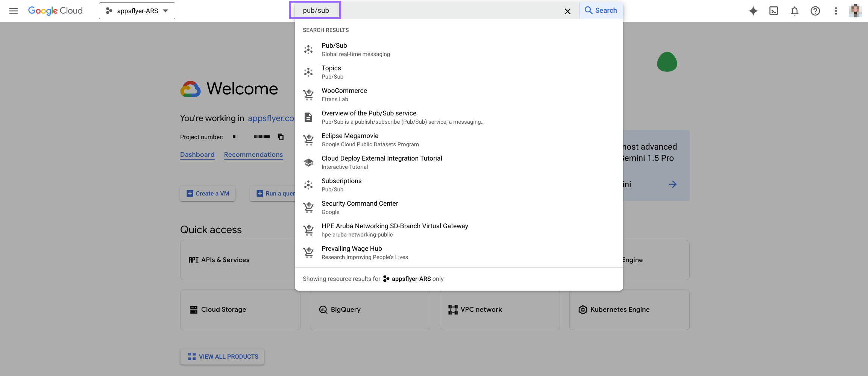The image size is (868, 376).
Task: Click the user account avatar
Action: (x=855, y=11)
